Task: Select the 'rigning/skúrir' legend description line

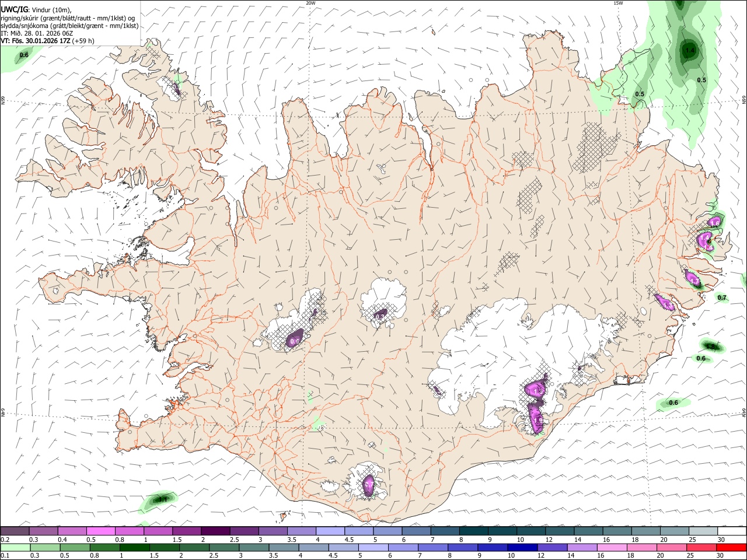Action: click(68, 17)
